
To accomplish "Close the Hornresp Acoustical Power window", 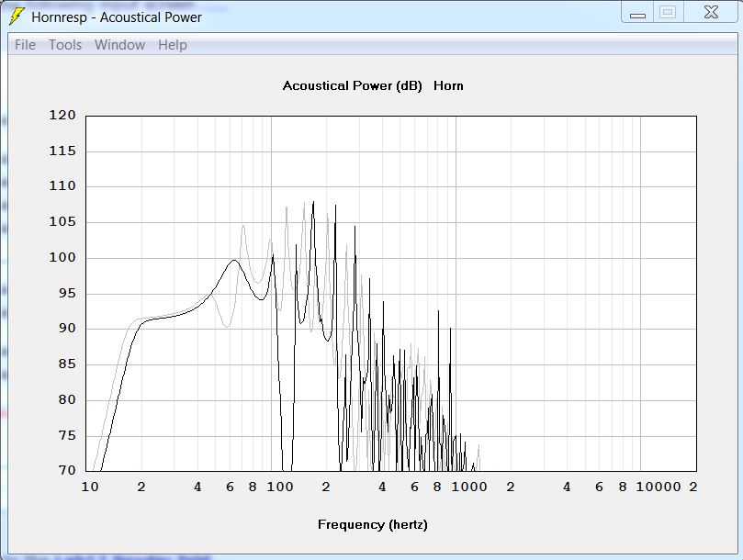I will pyautogui.click(x=710, y=12).
